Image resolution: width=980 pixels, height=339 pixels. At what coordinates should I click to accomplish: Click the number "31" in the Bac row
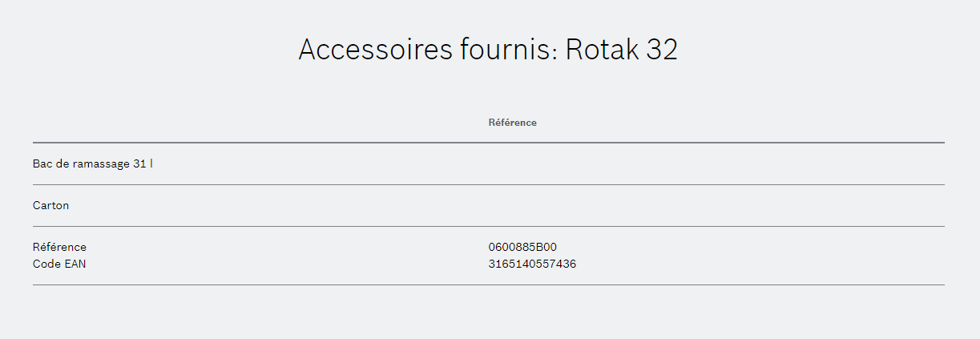[x=140, y=163]
